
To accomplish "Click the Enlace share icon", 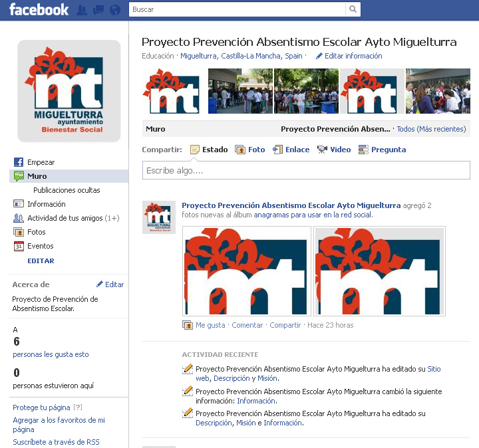I will [277, 150].
